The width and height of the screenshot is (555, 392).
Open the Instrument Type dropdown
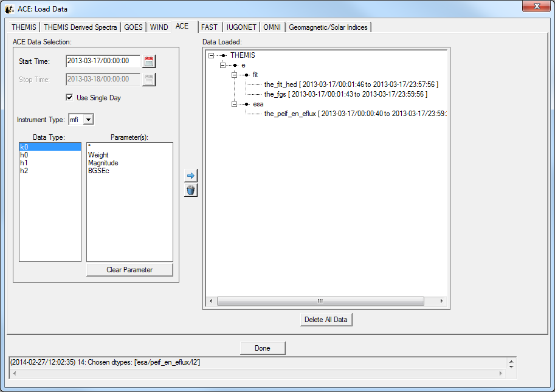coord(88,120)
